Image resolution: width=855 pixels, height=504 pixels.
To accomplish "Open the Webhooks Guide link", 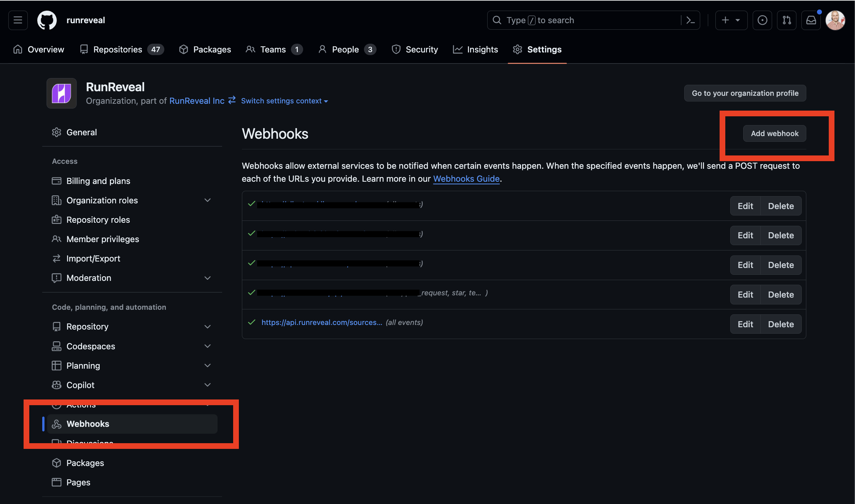I will pyautogui.click(x=466, y=179).
